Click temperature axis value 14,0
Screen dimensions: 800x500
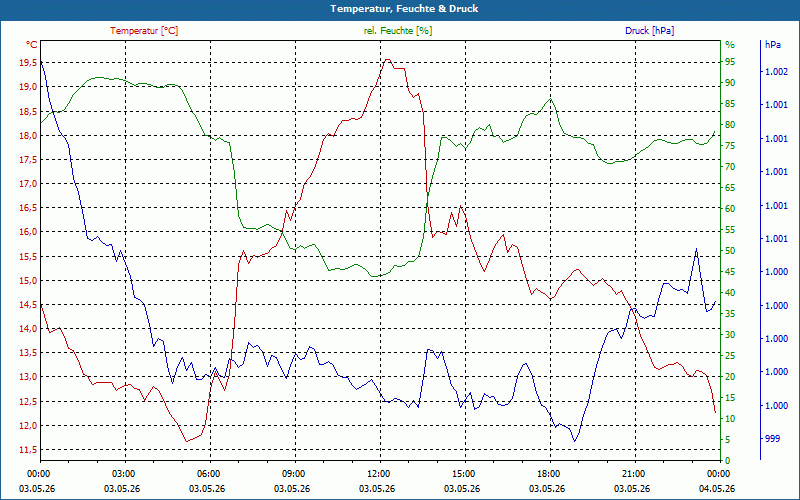click(x=28, y=329)
